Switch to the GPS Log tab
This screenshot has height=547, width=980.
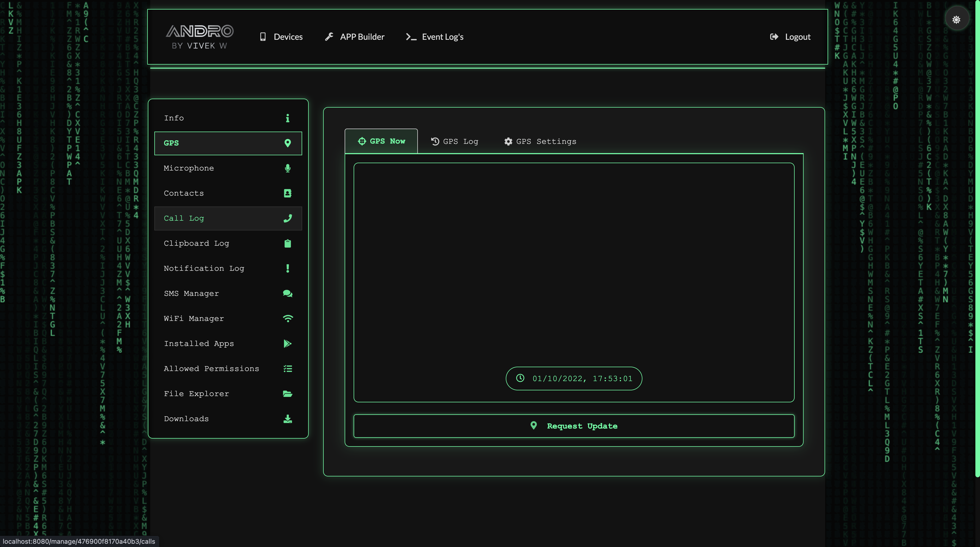coord(454,142)
